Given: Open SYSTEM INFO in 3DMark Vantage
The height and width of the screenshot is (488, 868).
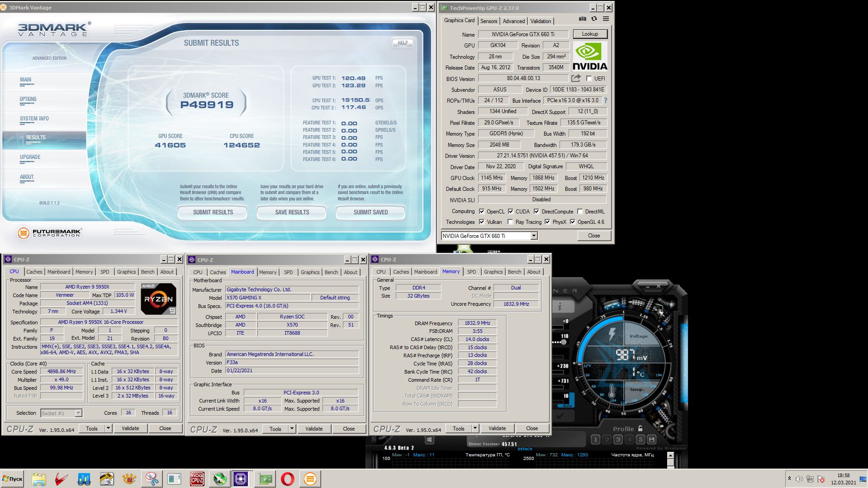Looking at the screenshot, I should click(x=34, y=118).
